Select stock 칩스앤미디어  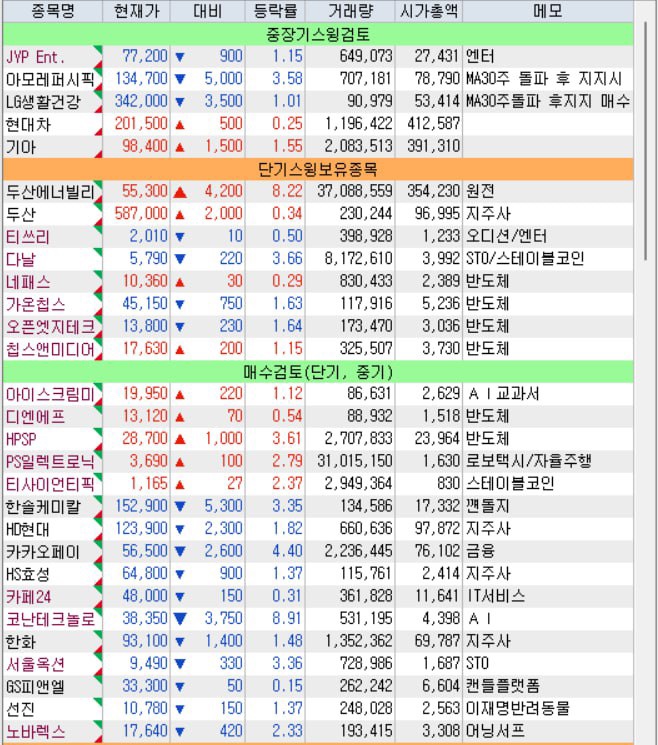coord(52,349)
